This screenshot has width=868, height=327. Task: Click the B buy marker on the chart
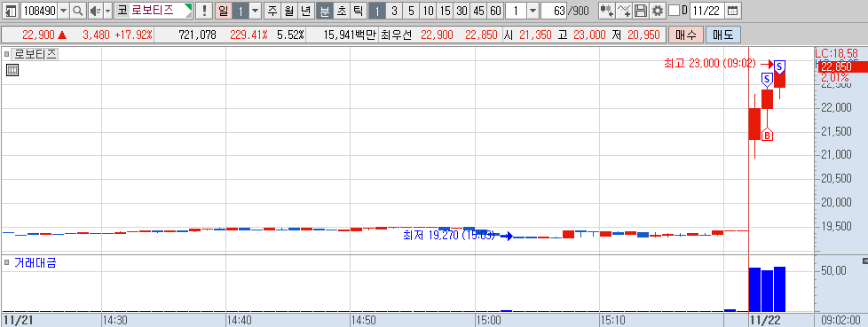click(767, 135)
